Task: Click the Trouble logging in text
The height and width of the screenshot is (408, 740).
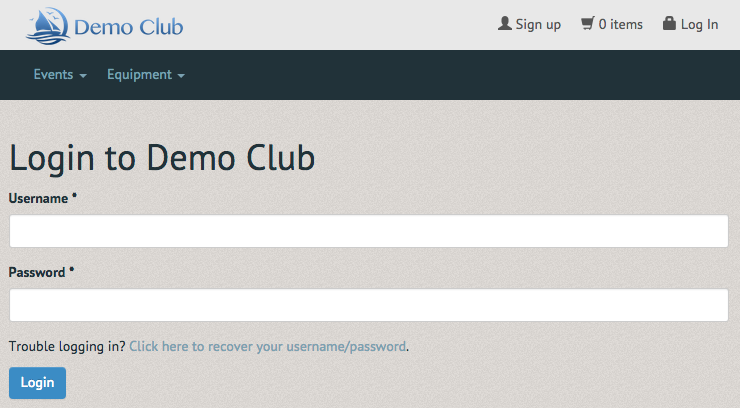Action: [67, 347]
